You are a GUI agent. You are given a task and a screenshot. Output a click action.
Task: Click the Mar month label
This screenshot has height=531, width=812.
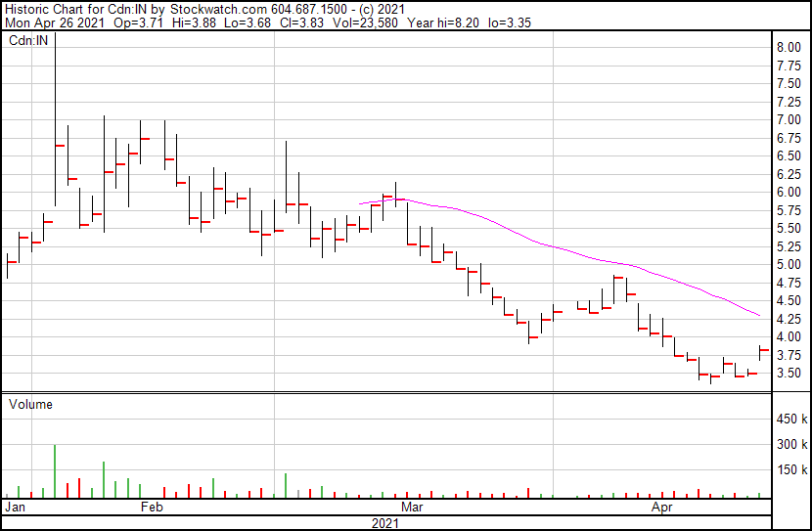point(412,507)
